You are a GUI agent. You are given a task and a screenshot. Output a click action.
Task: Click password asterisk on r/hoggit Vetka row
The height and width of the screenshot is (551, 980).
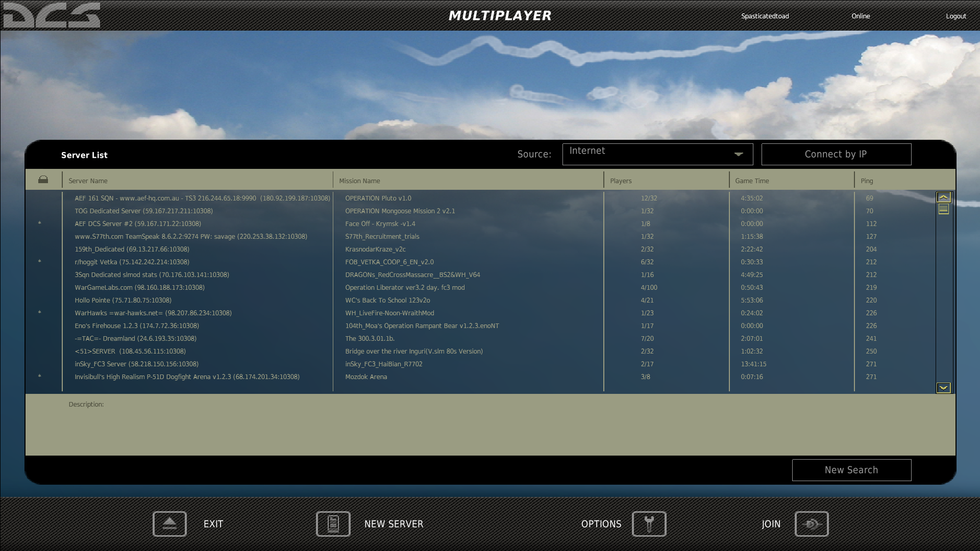pos(39,262)
